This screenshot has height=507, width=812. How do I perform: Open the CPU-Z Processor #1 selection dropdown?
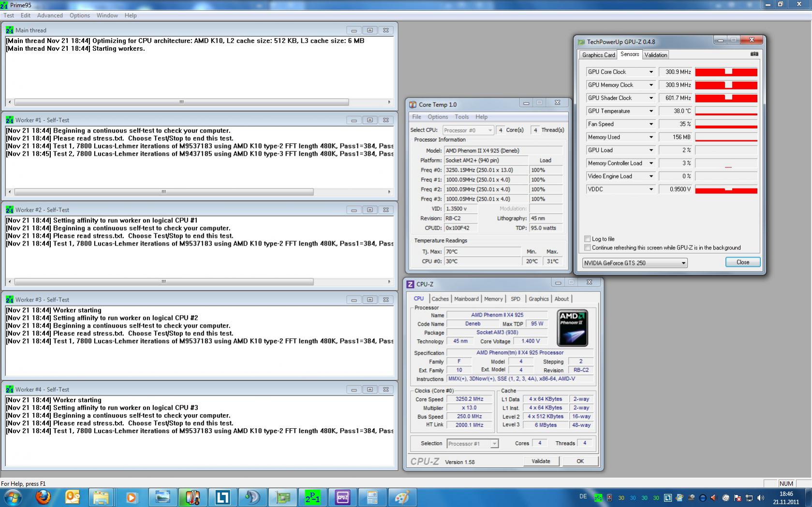tap(472, 443)
